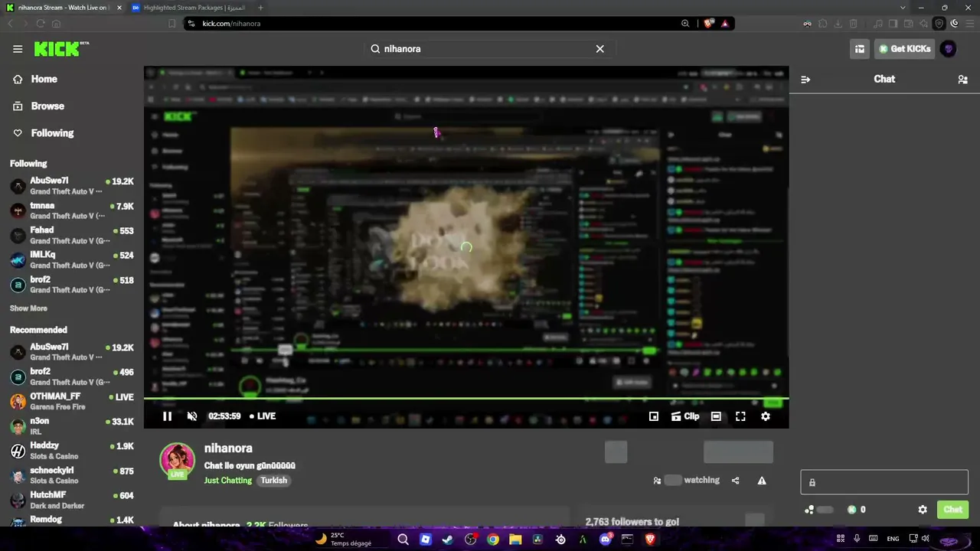Open the Get KICKs purchase button

(905, 49)
